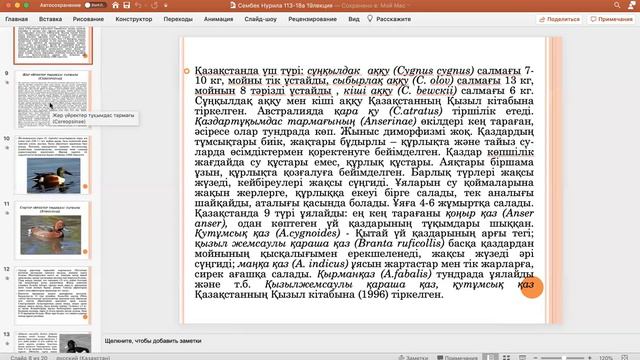
Task: Open the Слайд-шоу tab
Action: [x=260, y=19]
